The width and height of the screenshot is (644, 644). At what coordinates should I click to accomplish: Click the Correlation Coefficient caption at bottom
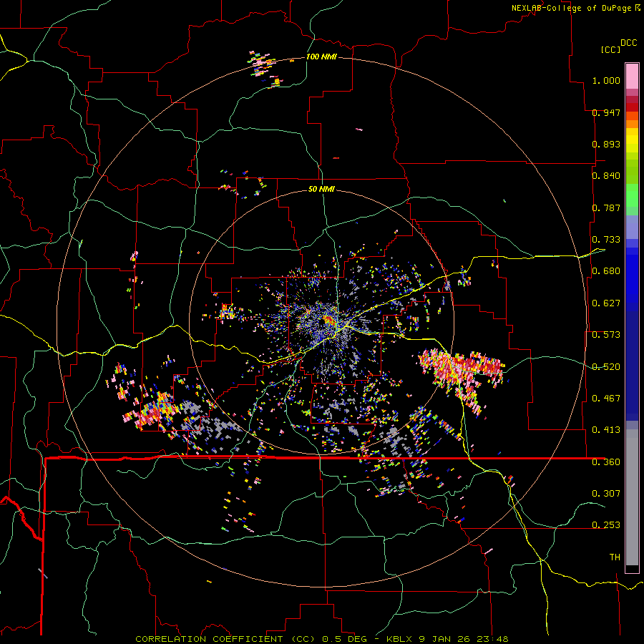point(321,639)
